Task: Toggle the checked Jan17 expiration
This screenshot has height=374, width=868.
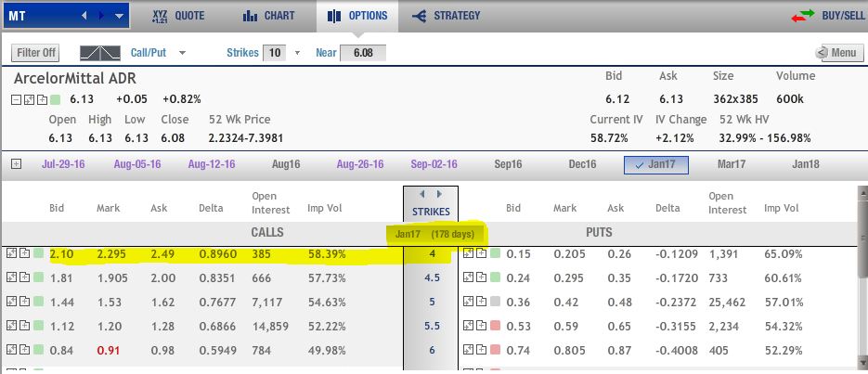Action: click(x=656, y=165)
